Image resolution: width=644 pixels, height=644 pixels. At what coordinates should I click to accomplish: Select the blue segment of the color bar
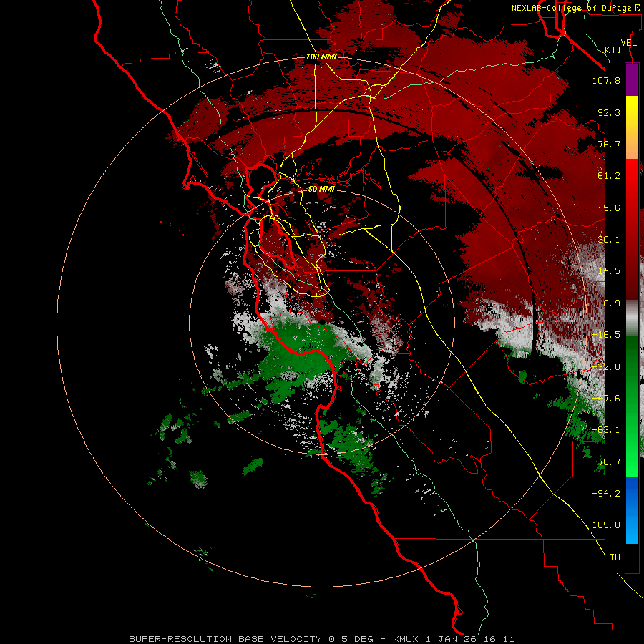(632, 510)
